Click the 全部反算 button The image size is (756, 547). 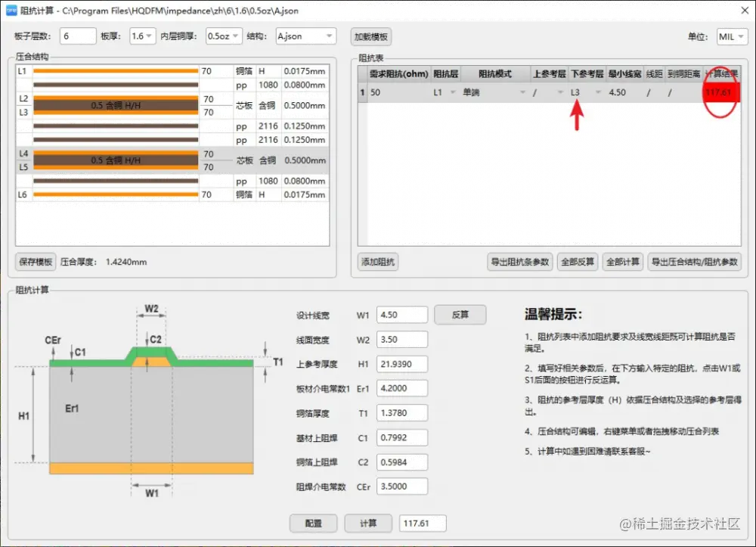click(578, 262)
